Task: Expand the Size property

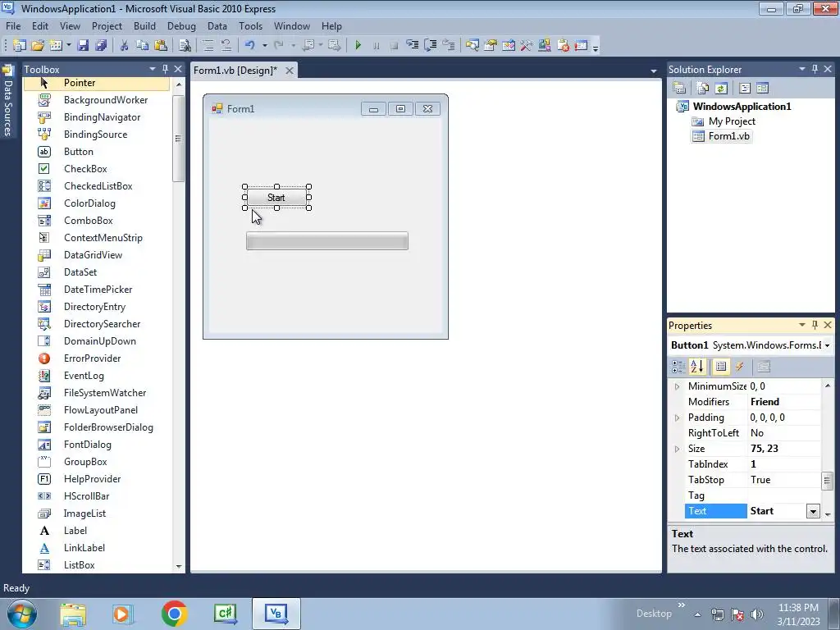Action: coord(677,449)
